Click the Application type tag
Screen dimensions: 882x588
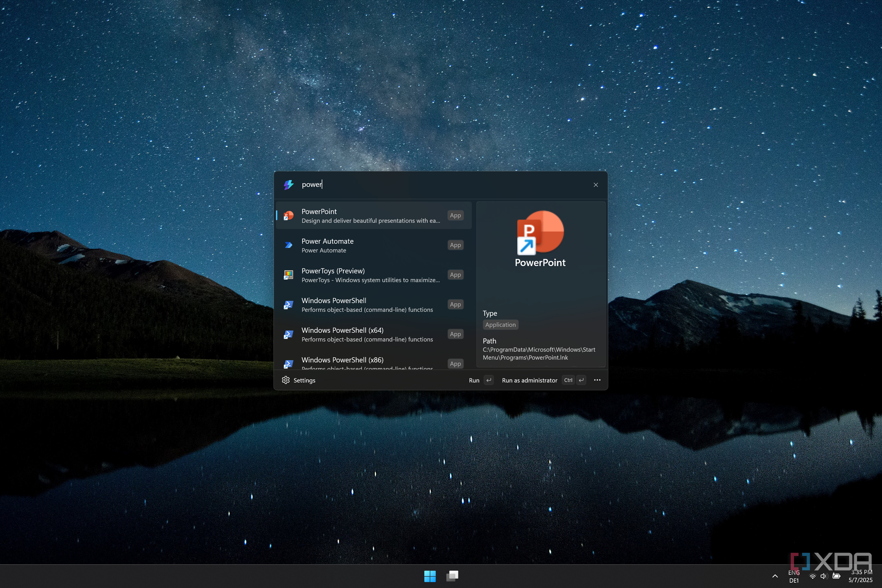500,325
